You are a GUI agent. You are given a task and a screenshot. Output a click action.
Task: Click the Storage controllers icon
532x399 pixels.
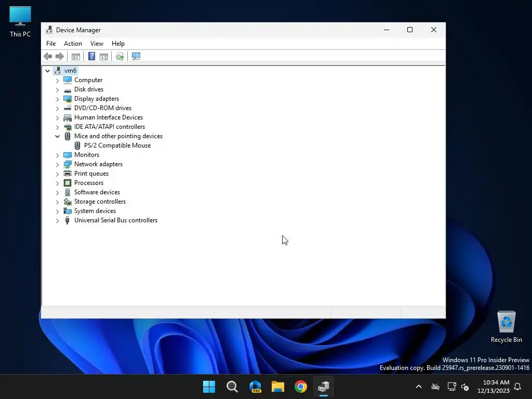click(x=68, y=202)
